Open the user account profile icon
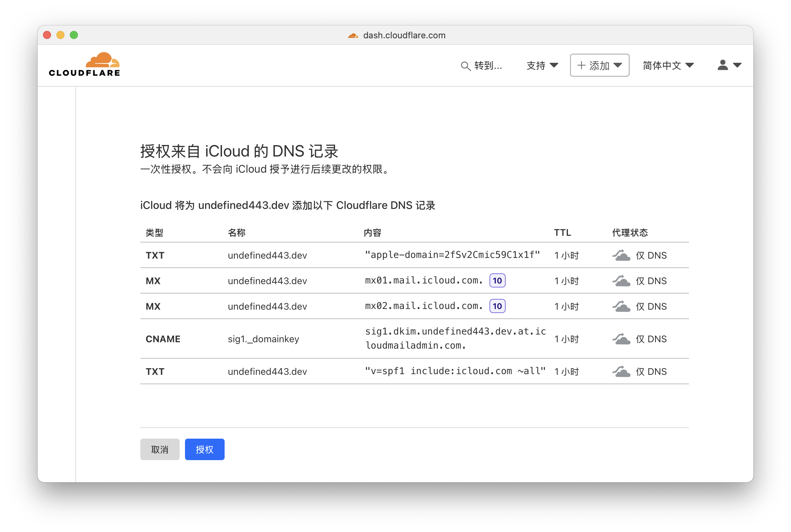Screen dimensions: 791x532 [x=723, y=65]
